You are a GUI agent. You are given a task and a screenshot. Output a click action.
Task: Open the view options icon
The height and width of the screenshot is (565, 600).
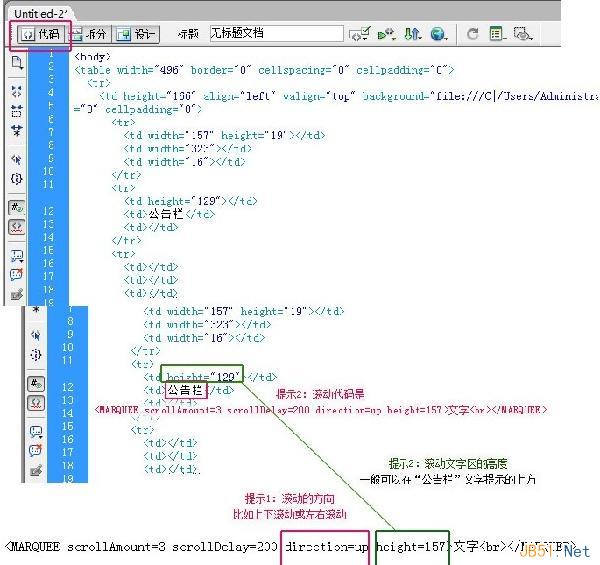(x=497, y=34)
